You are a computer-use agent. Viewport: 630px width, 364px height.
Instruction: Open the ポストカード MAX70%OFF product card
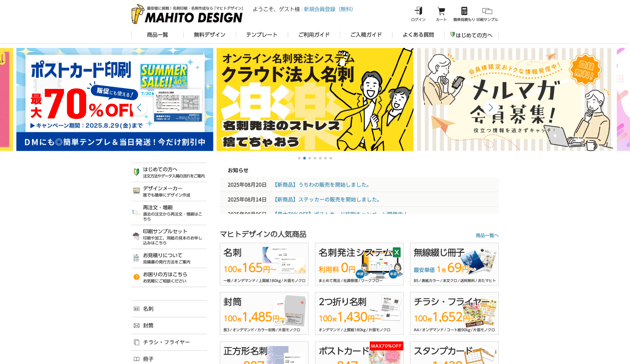(359, 353)
